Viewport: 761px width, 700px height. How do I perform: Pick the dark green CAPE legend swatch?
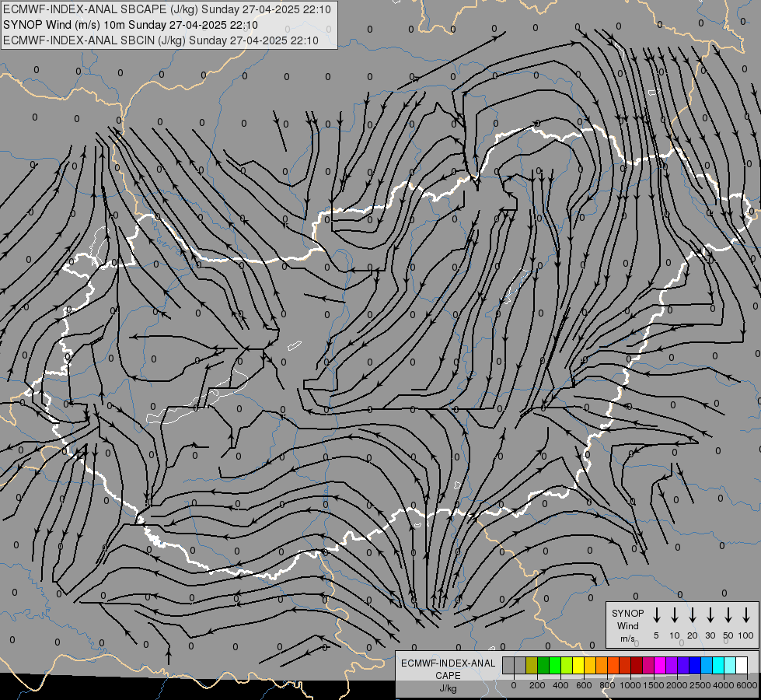[x=543, y=665]
